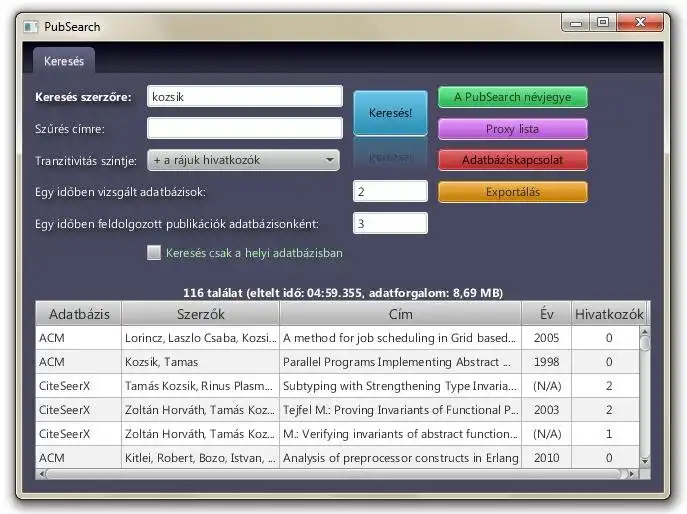Switch to the Keresés tab

tap(64, 61)
